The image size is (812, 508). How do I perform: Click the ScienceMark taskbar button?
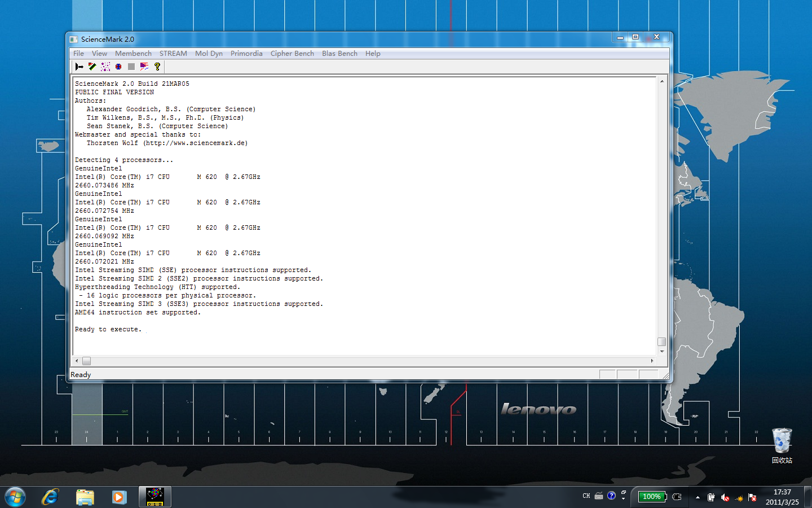point(155,497)
